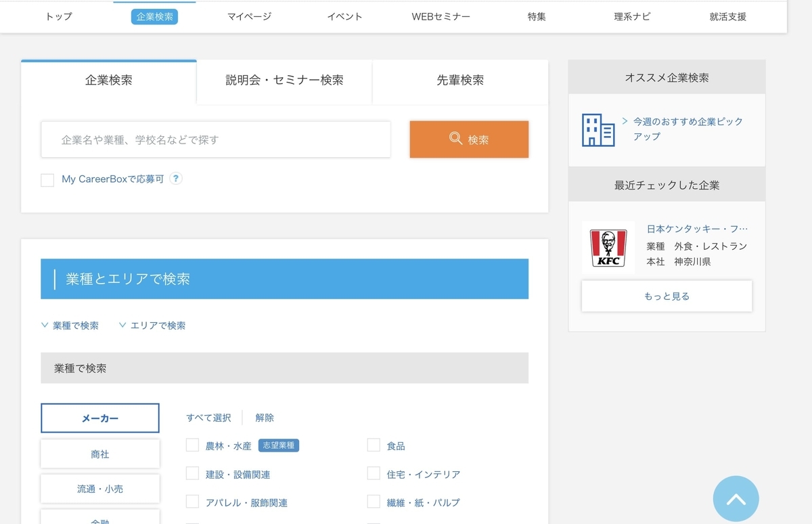Click the building icon in オススメ企業検索
This screenshot has width=812, height=524.
[598, 130]
